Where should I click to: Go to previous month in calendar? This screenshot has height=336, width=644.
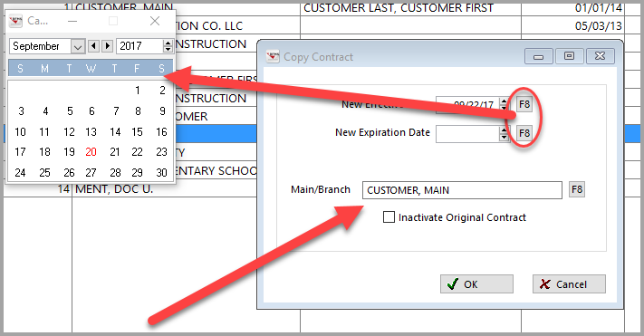click(x=93, y=45)
